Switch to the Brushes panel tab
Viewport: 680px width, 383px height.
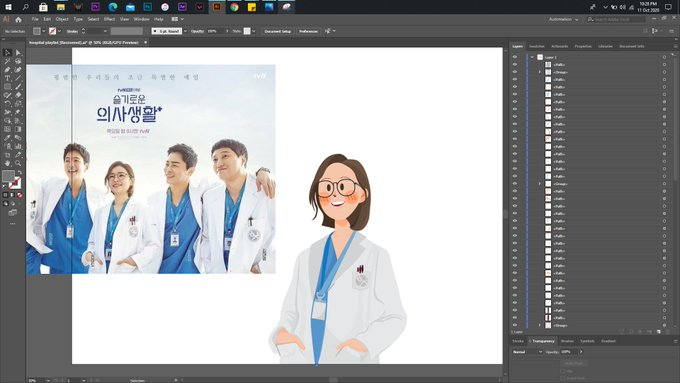pos(567,341)
